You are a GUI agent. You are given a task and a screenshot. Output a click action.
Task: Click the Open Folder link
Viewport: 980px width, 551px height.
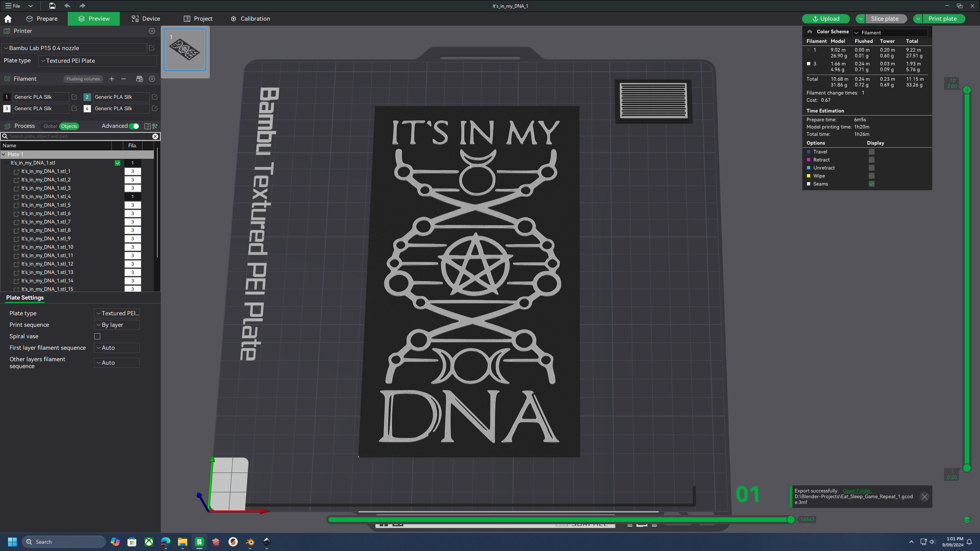(857, 491)
